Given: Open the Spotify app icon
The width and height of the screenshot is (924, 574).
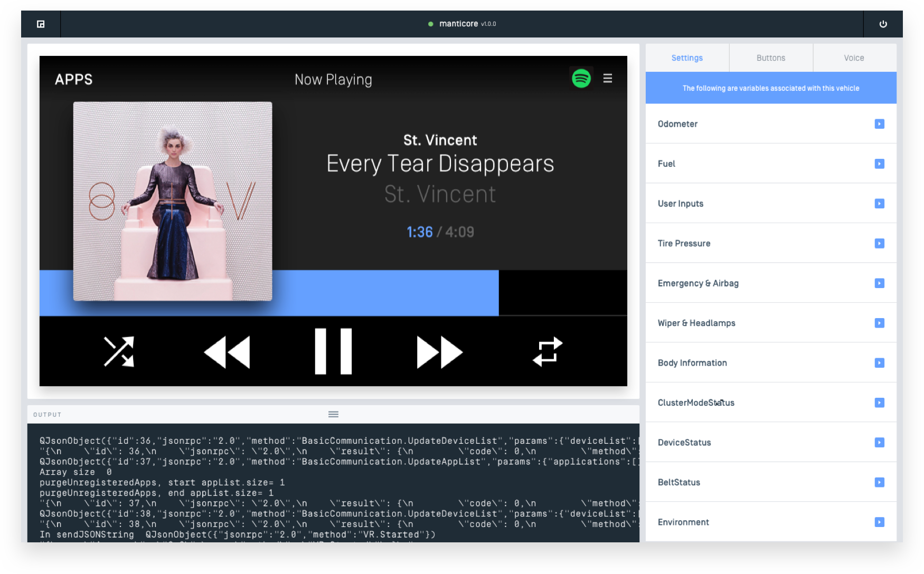Looking at the screenshot, I should point(581,79).
